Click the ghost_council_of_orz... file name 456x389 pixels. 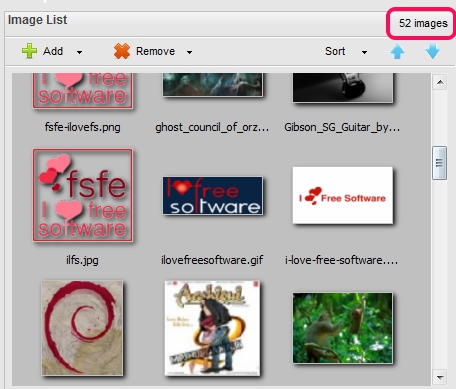(x=212, y=127)
